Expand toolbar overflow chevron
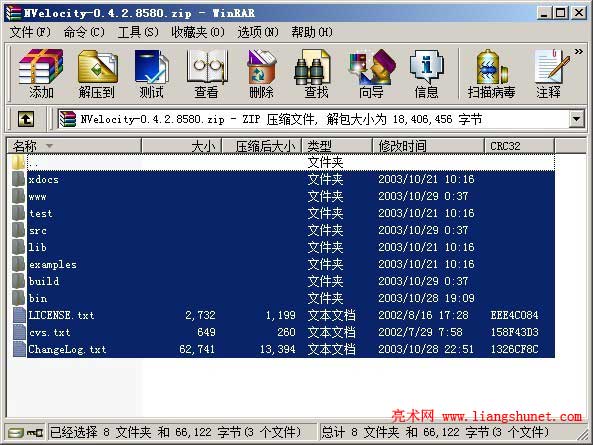Screen dimensions: 595x445 click(579, 51)
